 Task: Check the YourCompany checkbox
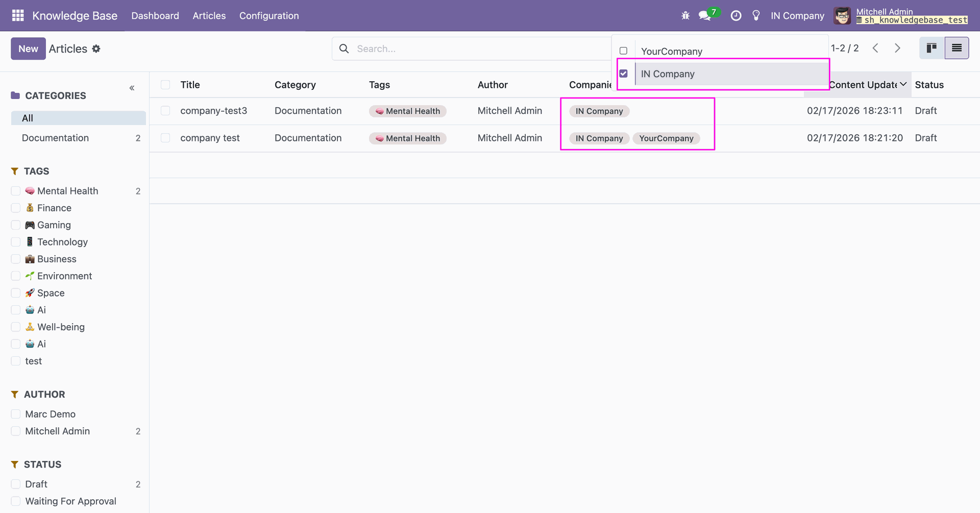pyautogui.click(x=623, y=51)
